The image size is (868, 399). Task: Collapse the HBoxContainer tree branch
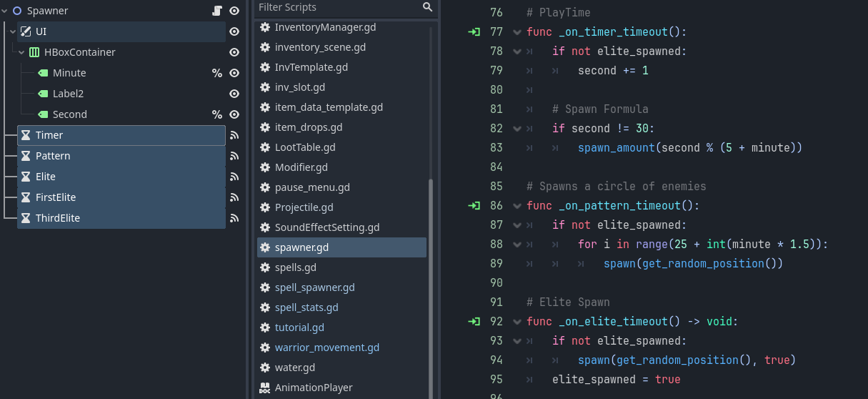pyautogui.click(x=21, y=52)
